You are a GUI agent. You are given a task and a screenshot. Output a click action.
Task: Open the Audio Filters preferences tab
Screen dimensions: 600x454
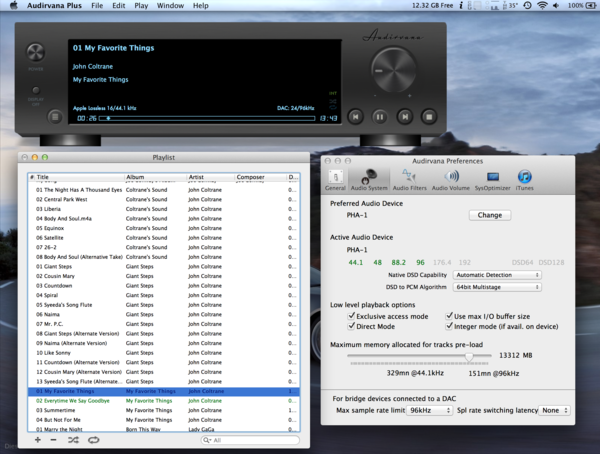[x=409, y=180]
